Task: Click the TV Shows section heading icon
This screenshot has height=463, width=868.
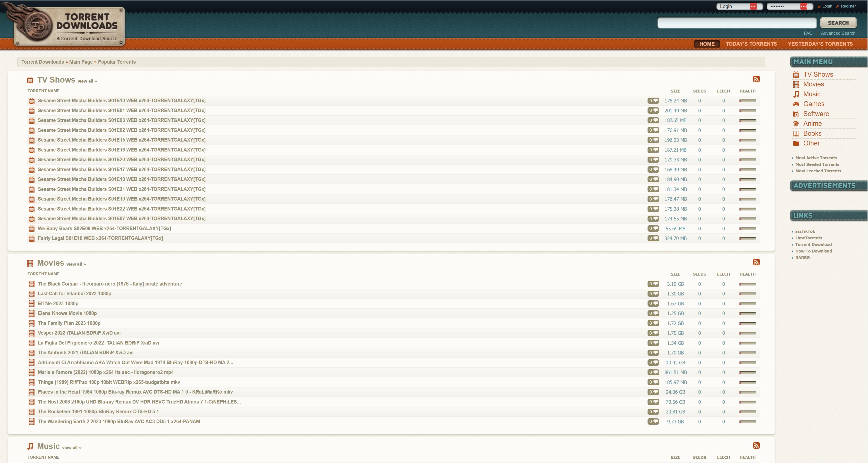Action: tap(30, 80)
